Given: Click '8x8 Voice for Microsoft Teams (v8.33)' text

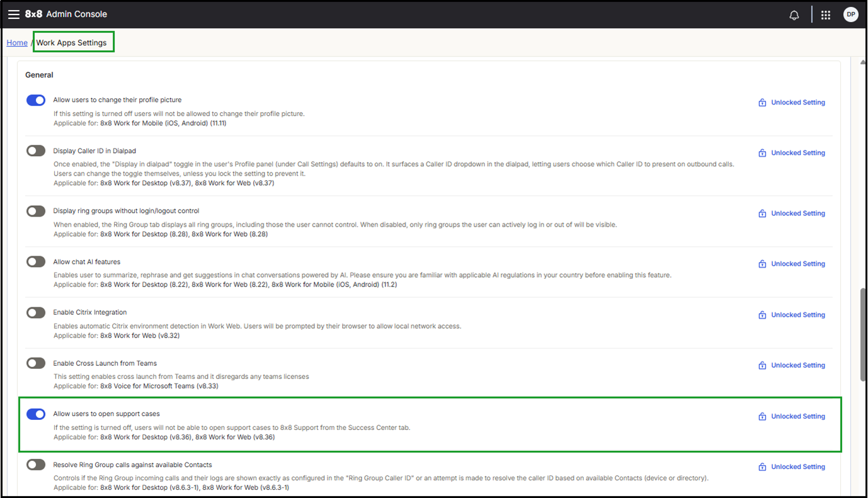Looking at the screenshot, I should (x=159, y=386).
